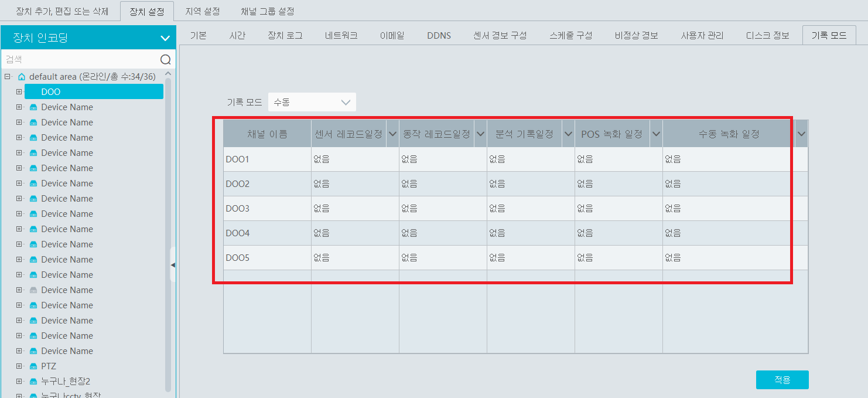868x398 pixels.
Task: Click the device icon next to PTZ
Action: 33,366
